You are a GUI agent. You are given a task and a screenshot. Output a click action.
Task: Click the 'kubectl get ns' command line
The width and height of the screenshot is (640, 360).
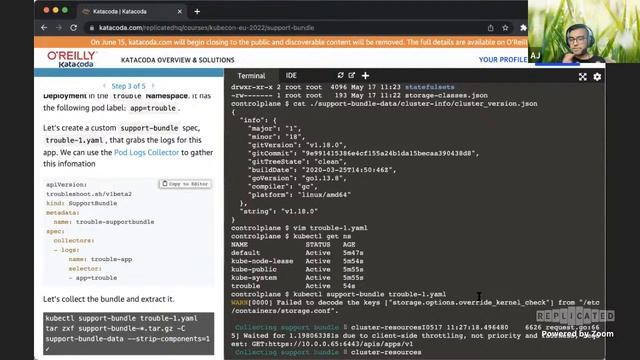coord(291,236)
